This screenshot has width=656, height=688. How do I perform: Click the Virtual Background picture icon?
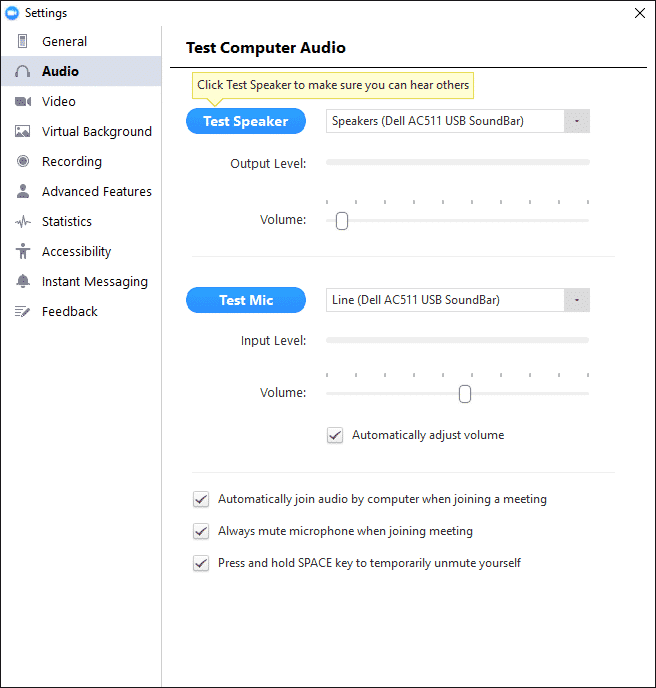tap(22, 131)
